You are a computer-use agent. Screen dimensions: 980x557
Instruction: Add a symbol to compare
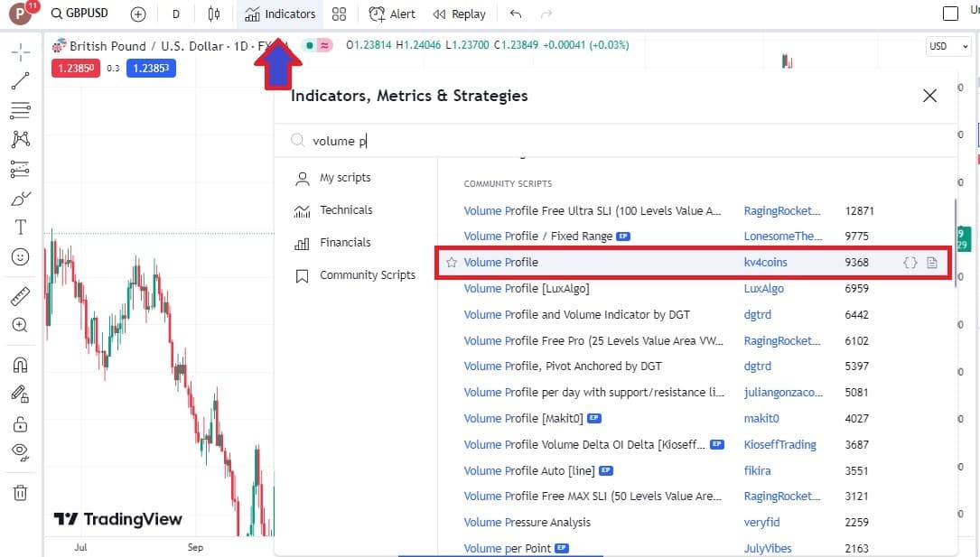(x=138, y=14)
